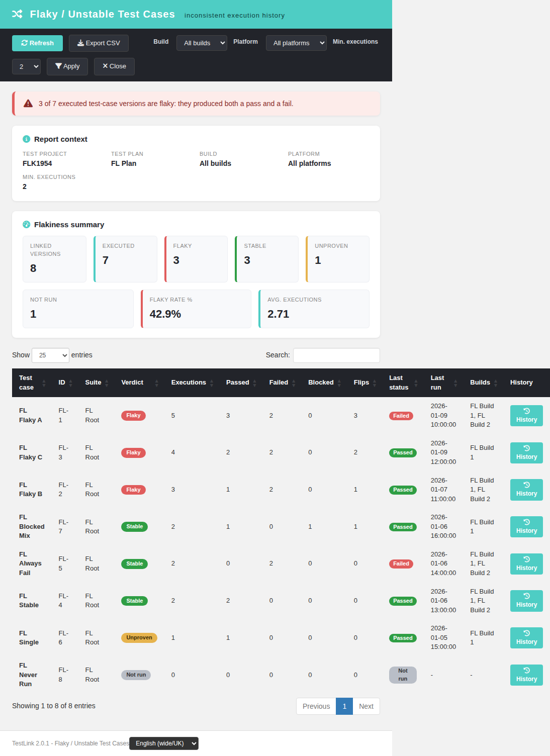This screenshot has width=550, height=756.
Task: Refresh the flaky test report
Action: point(37,43)
